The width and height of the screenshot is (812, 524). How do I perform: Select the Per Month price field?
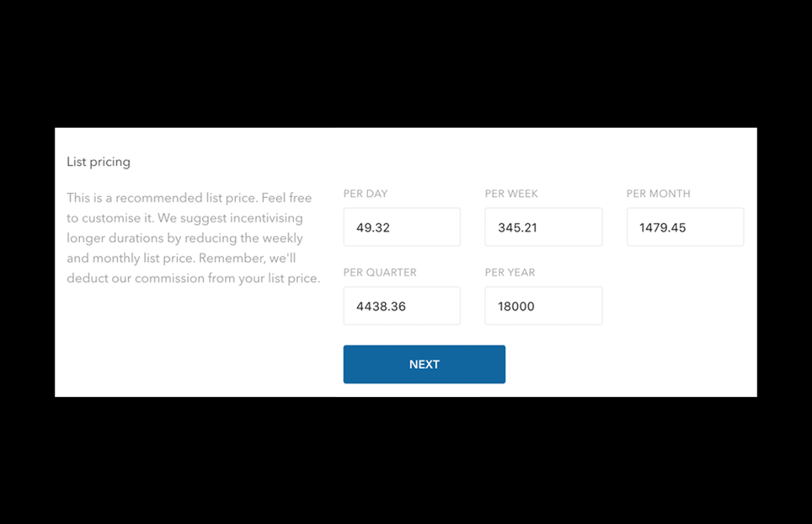click(685, 227)
